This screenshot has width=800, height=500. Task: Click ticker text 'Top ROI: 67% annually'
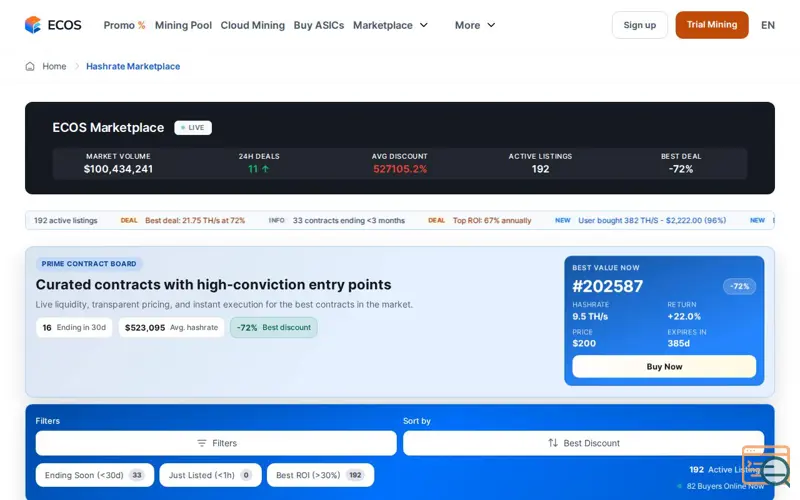tap(492, 220)
